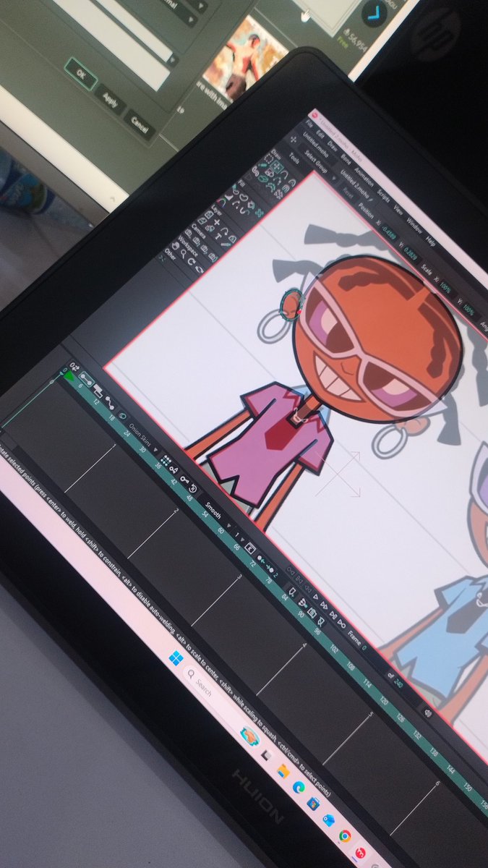
Task: Click Cancel in the background dialog
Action: click(x=139, y=123)
